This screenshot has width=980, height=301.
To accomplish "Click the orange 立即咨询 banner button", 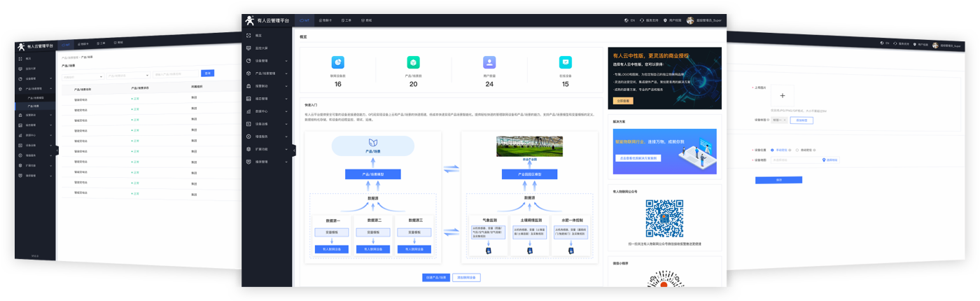I will [622, 101].
